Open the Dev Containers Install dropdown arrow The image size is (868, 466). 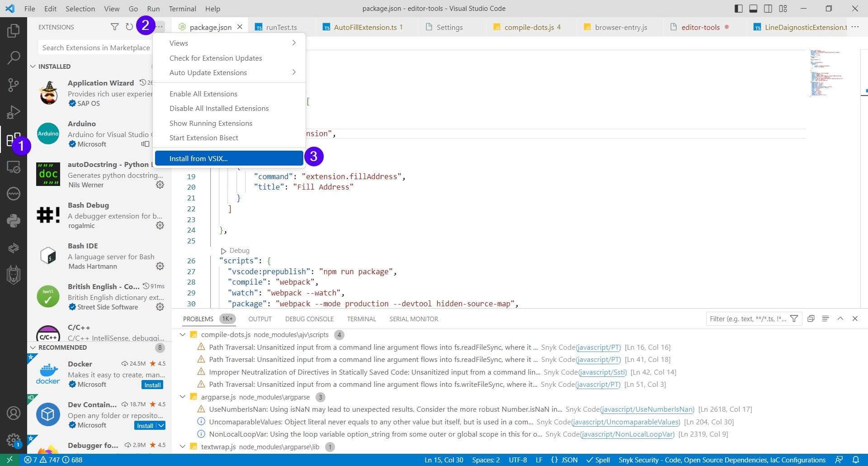(x=161, y=426)
